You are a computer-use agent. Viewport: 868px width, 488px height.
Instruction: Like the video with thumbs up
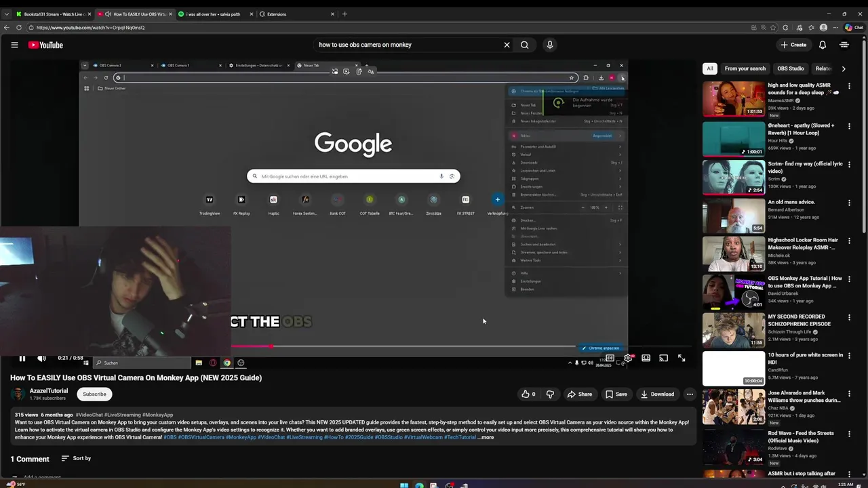point(528,394)
